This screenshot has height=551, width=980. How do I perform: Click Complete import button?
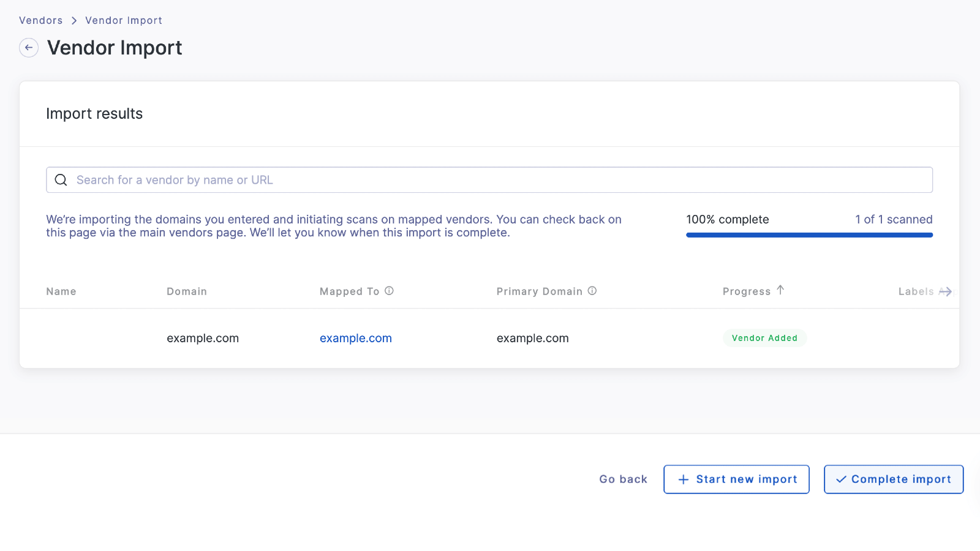coord(894,479)
